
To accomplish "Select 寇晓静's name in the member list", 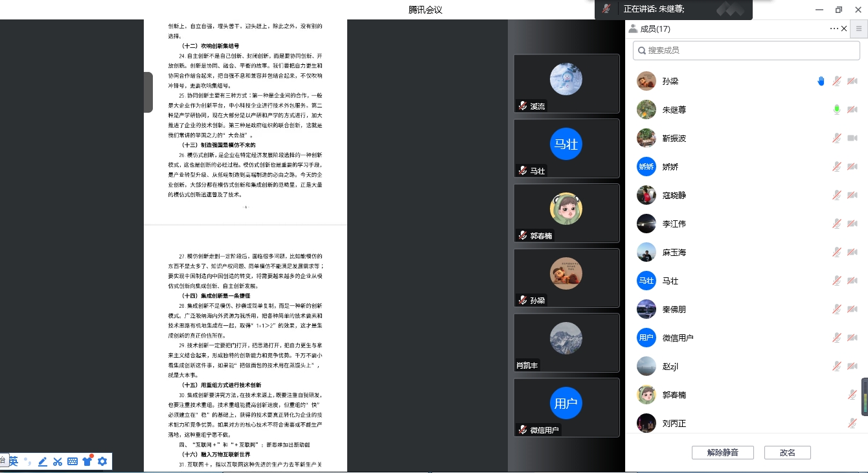I will (x=674, y=195).
